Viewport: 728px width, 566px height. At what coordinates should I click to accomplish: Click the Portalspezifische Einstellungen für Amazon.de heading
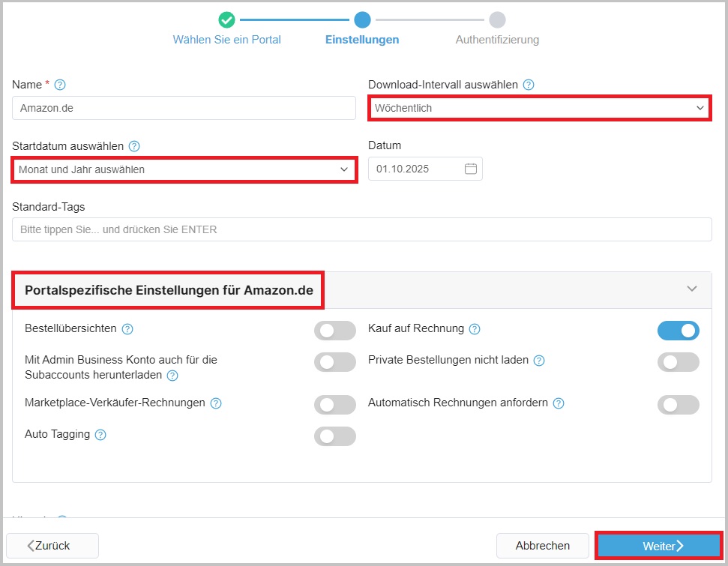coord(169,290)
